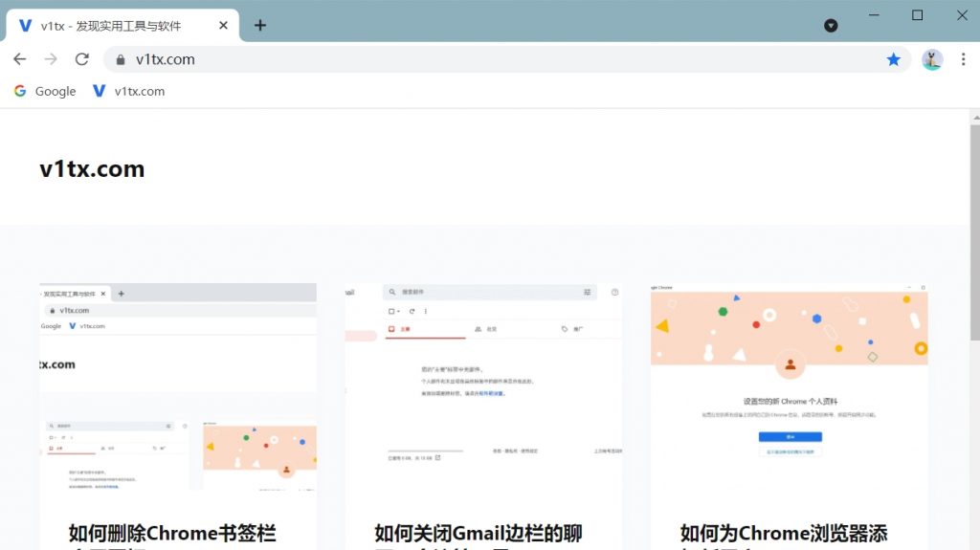The image size is (980, 550).
Task: Select the v1tx browser tab
Action: point(122,26)
